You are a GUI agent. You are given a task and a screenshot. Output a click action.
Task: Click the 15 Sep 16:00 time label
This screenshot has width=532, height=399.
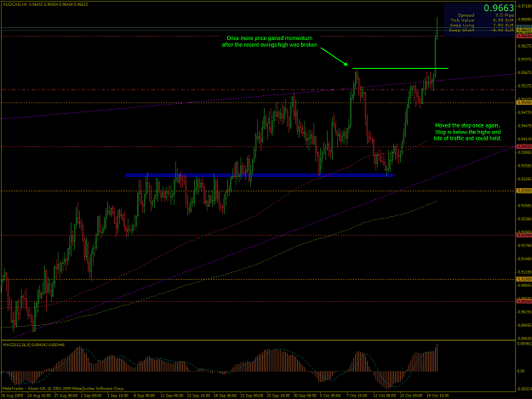(x=198, y=396)
